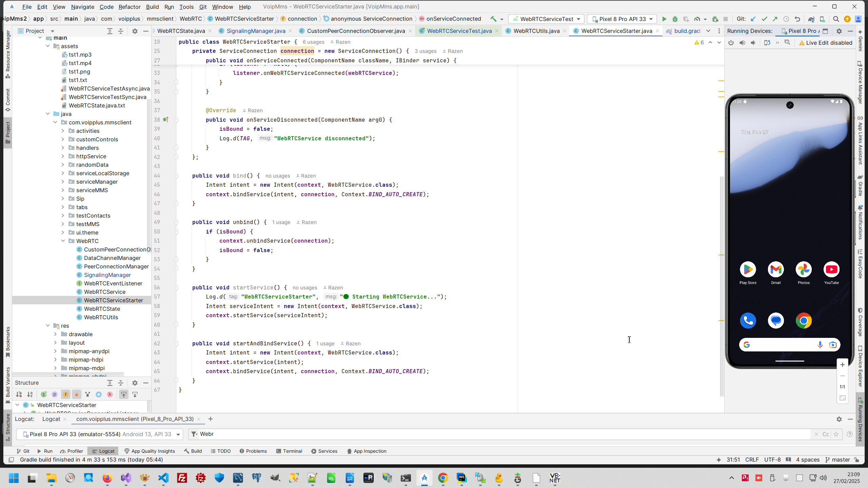Viewport: 868px width, 488px height.
Task: Click emulator volume up icon
Action: point(742,43)
